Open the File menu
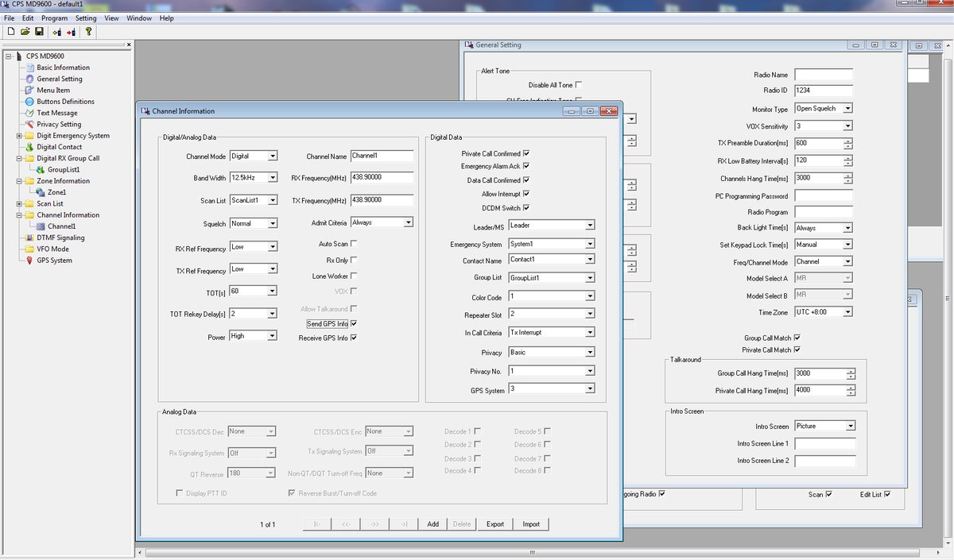Viewport: 954px width, 560px height. 10,17
